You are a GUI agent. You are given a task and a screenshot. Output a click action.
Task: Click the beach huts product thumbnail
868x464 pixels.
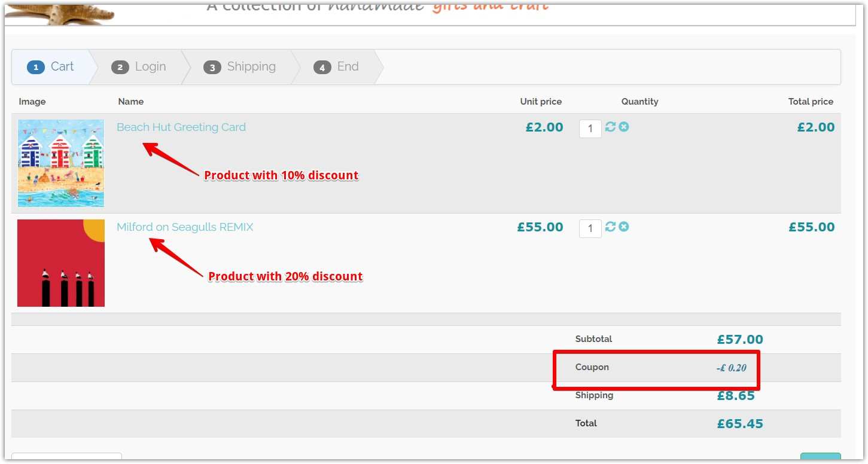pyautogui.click(x=61, y=163)
